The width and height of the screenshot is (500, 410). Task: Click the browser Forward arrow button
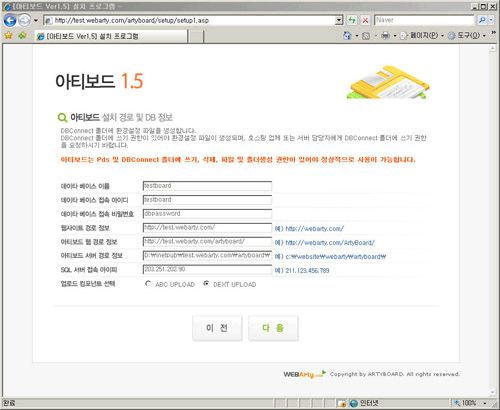pos(24,20)
